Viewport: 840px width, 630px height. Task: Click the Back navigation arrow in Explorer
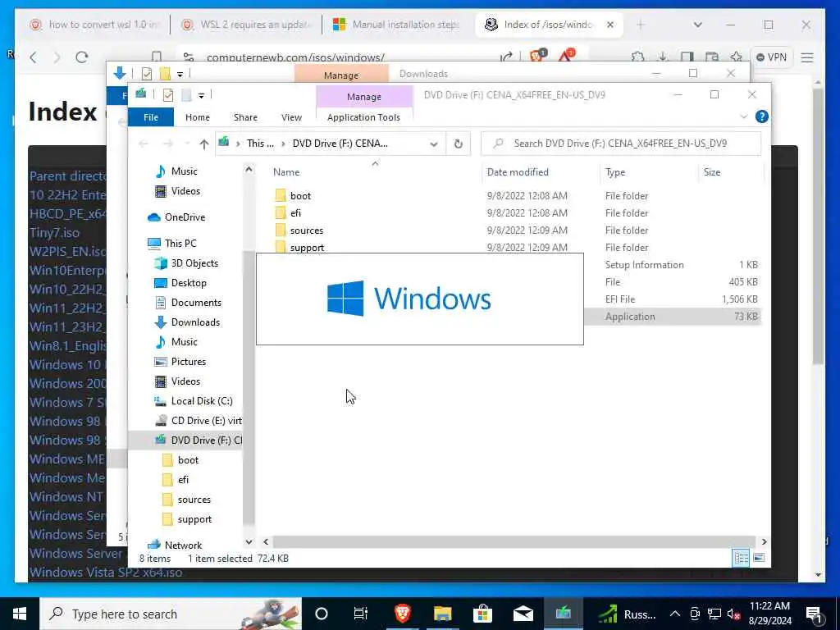(144, 144)
